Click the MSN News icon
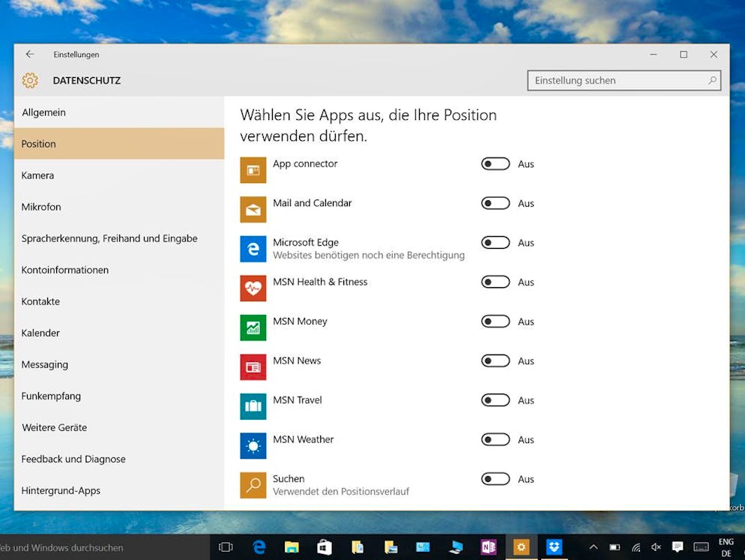This screenshot has height=560, width=745. tap(253, 367)
